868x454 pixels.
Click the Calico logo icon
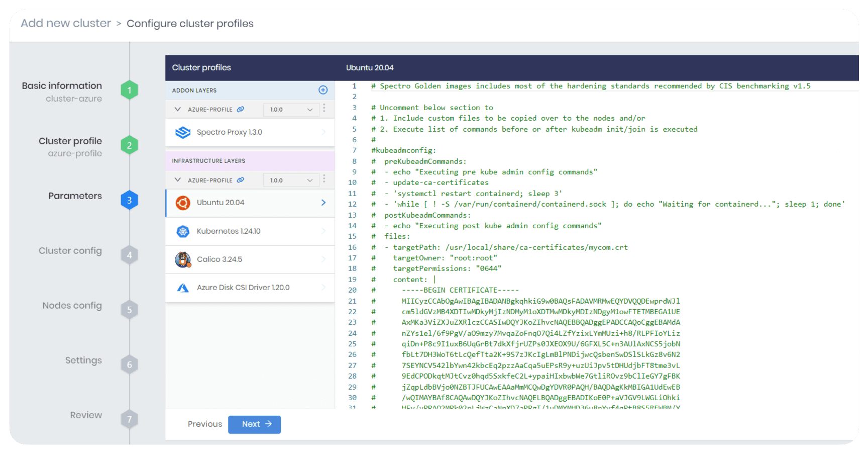[183, 259]
